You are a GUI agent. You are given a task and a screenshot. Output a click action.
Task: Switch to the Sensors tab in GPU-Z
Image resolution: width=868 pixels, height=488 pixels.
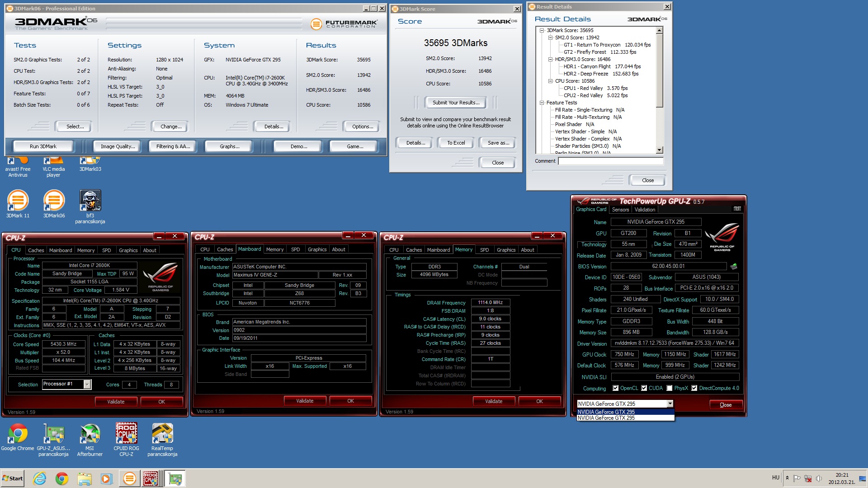(620, 210)
